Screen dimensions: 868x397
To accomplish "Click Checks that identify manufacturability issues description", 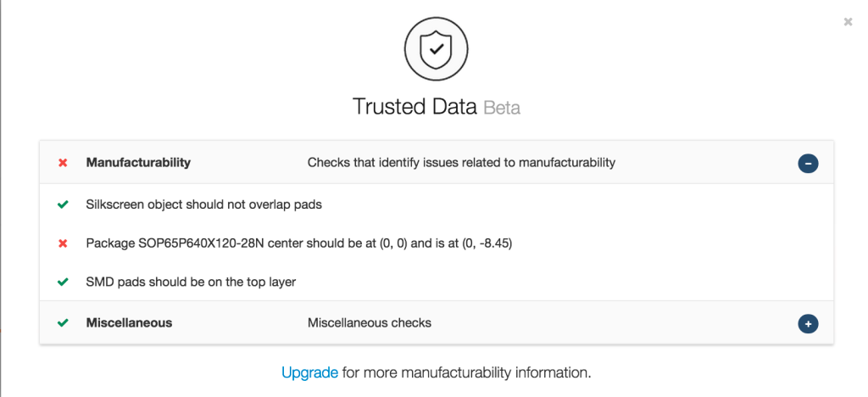I will (x=461, y=163).
